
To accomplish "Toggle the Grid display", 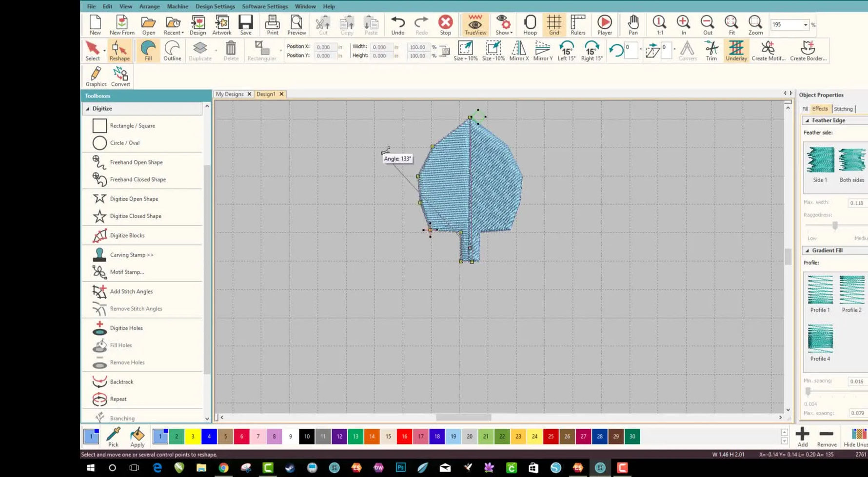I will click(x=554, y=25).
